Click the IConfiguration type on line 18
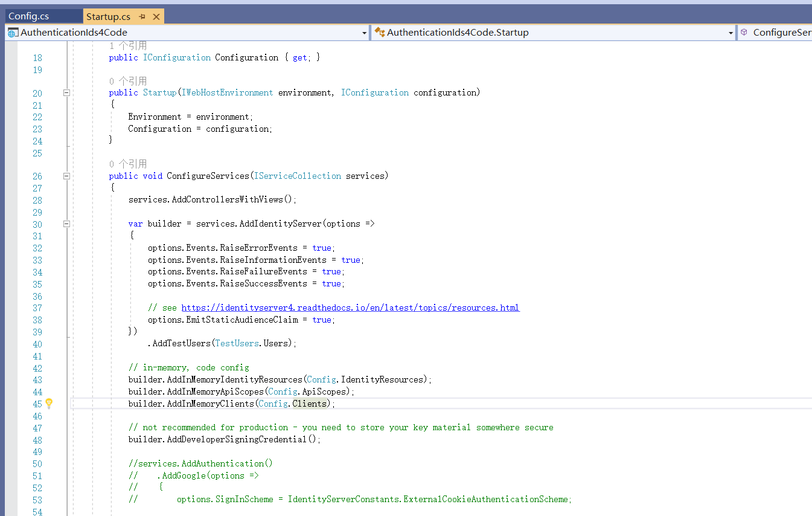 tap(176, 57)
